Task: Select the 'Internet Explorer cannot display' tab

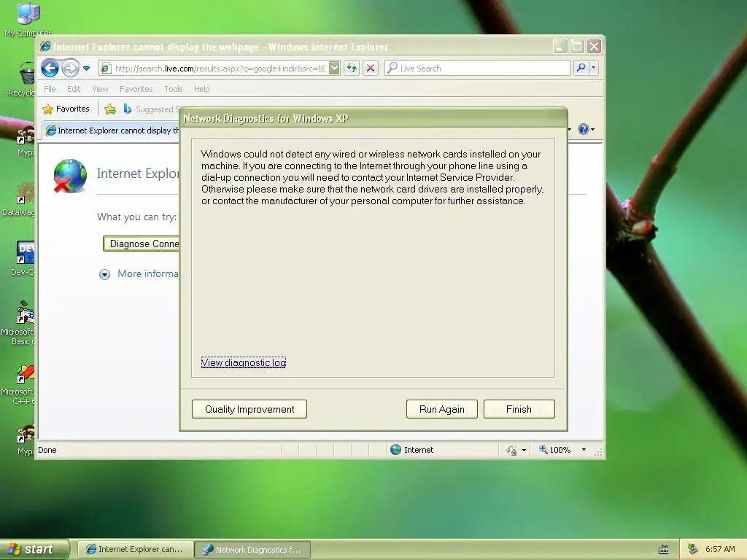Action: [112, 131]
